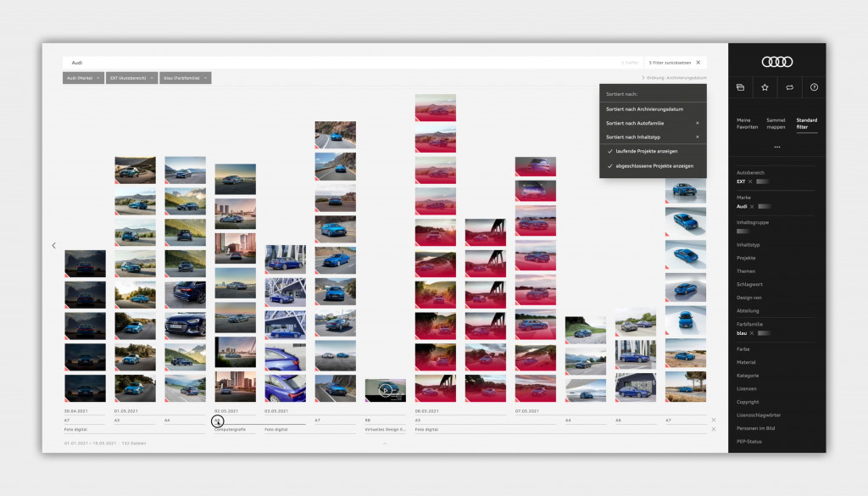Remove the blau swatch under Farbfamilie
Viewport: 868px width, 496px height.
[752, 332]
